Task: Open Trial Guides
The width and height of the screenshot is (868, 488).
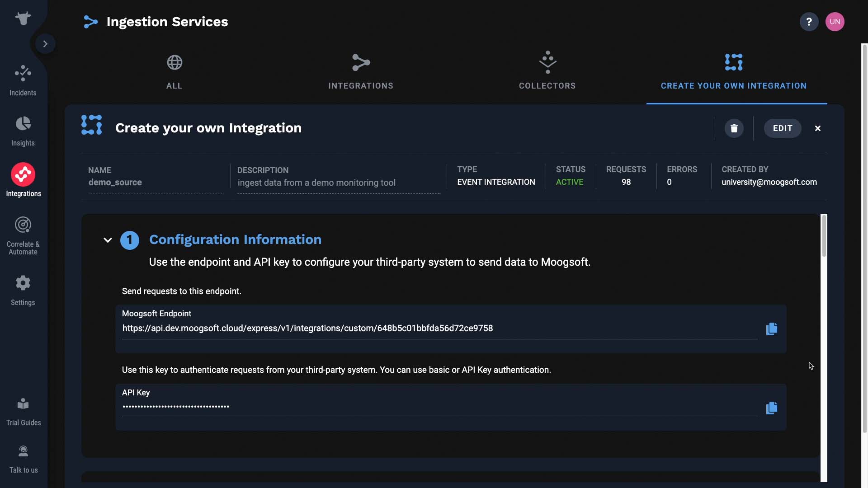Action: click(23, 412)
